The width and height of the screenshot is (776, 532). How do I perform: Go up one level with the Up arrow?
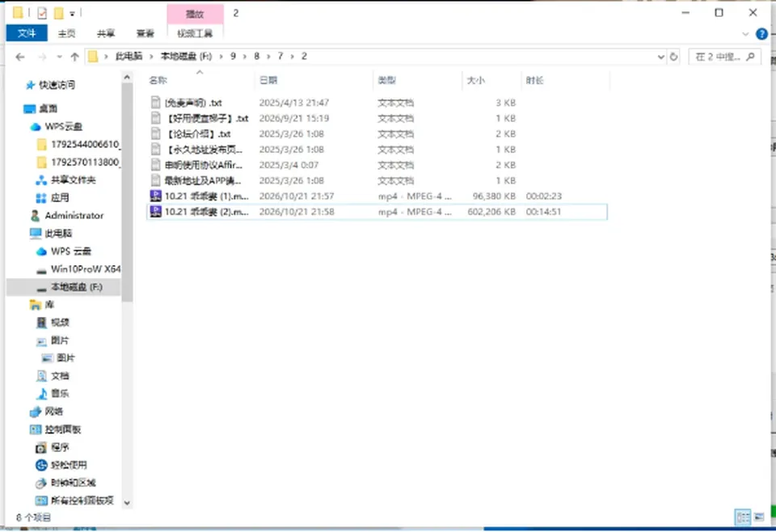click(74, 57)
